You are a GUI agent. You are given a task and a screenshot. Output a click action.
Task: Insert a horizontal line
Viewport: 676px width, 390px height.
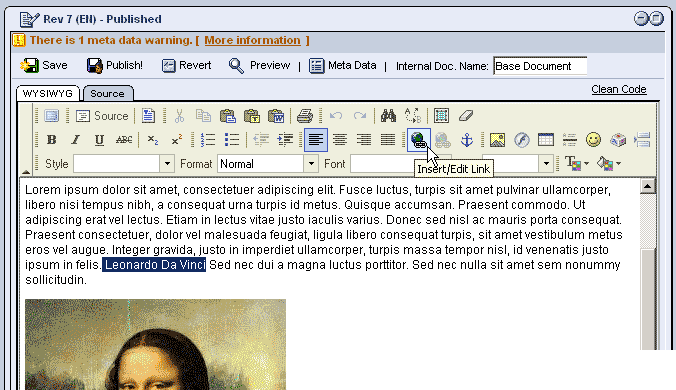coord(570,140)
